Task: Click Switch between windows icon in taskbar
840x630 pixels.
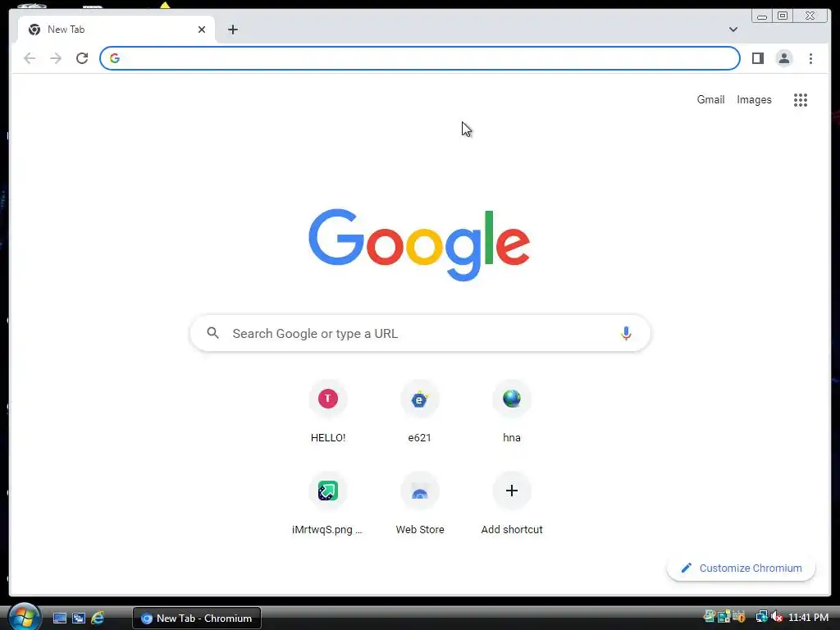Action: (79, 619)
